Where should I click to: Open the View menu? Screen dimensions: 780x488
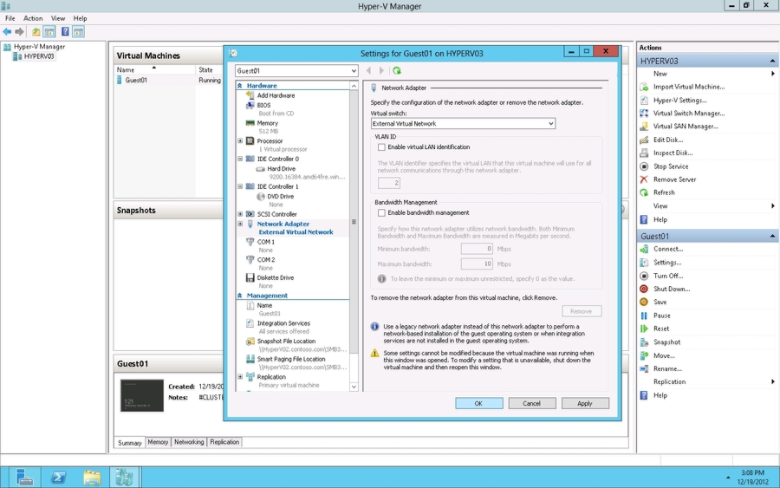pos(58,18)
